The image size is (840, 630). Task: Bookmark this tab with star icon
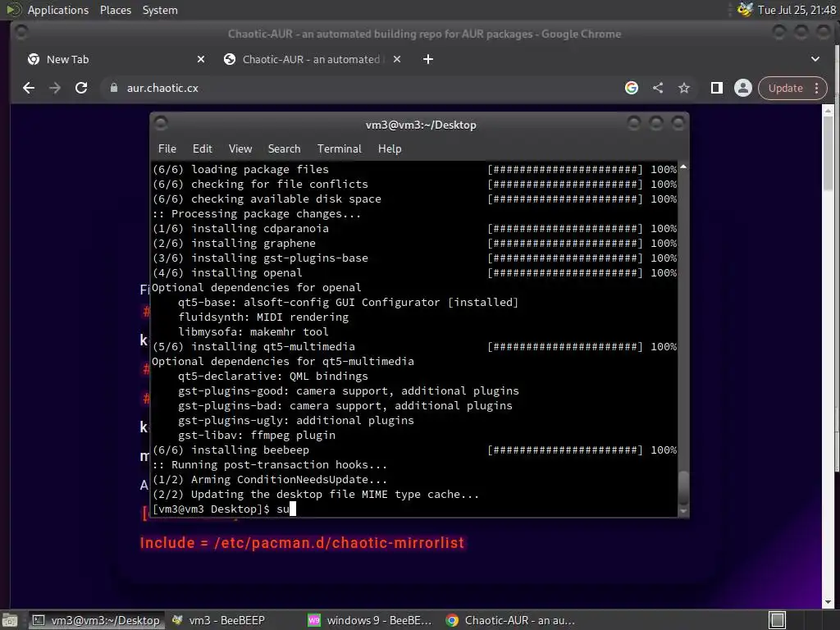684,88
